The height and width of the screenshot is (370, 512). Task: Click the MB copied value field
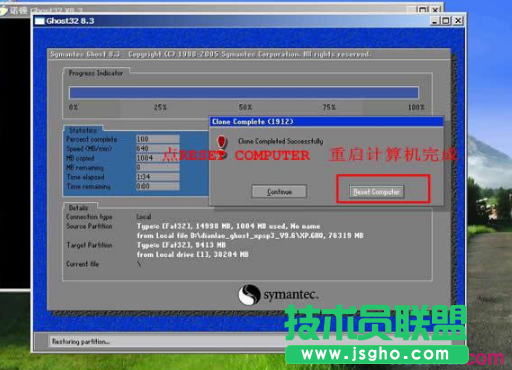[157, 158]
